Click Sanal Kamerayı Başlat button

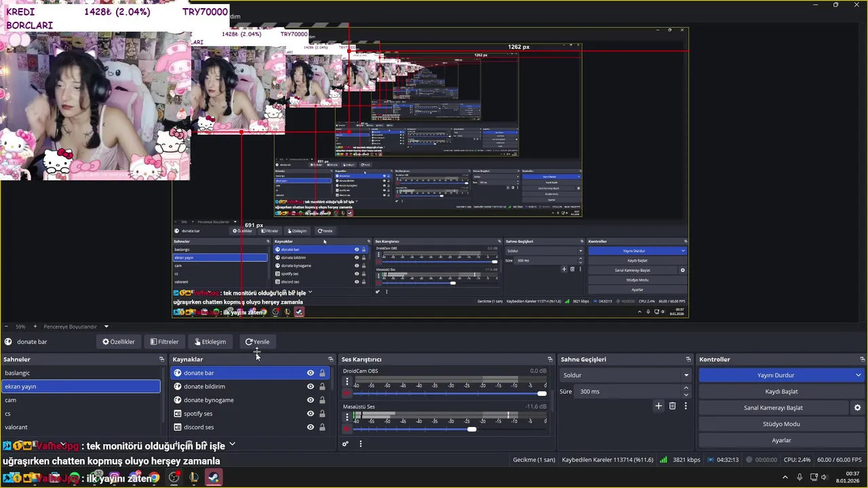point(773,407)
